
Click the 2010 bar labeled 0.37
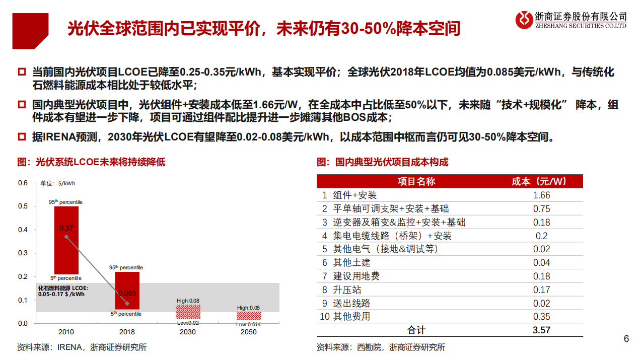pos(66,239)
